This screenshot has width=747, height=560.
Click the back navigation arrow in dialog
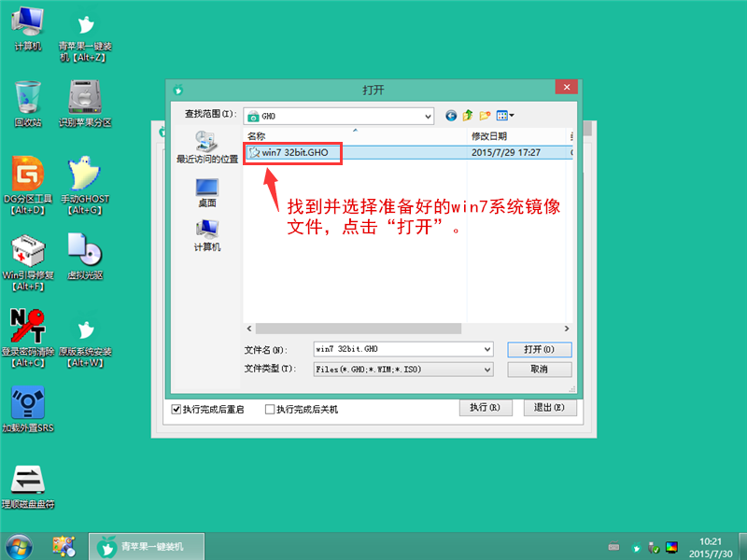point(451,116)
